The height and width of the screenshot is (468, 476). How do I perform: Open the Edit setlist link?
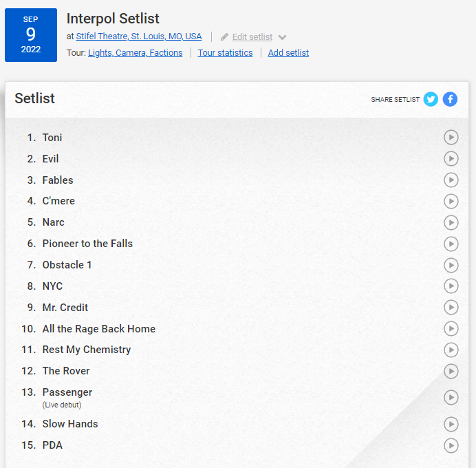tap(252, 37)
